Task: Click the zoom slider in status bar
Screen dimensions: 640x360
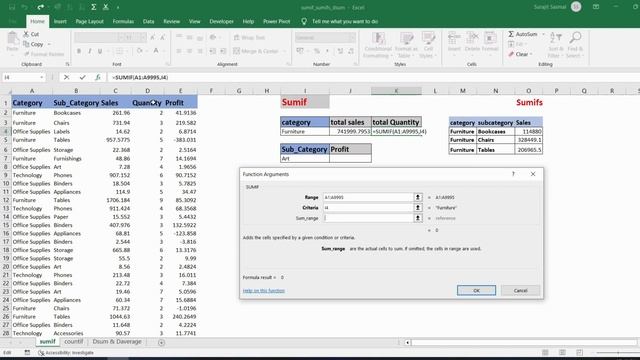Action: pos(618,353)
